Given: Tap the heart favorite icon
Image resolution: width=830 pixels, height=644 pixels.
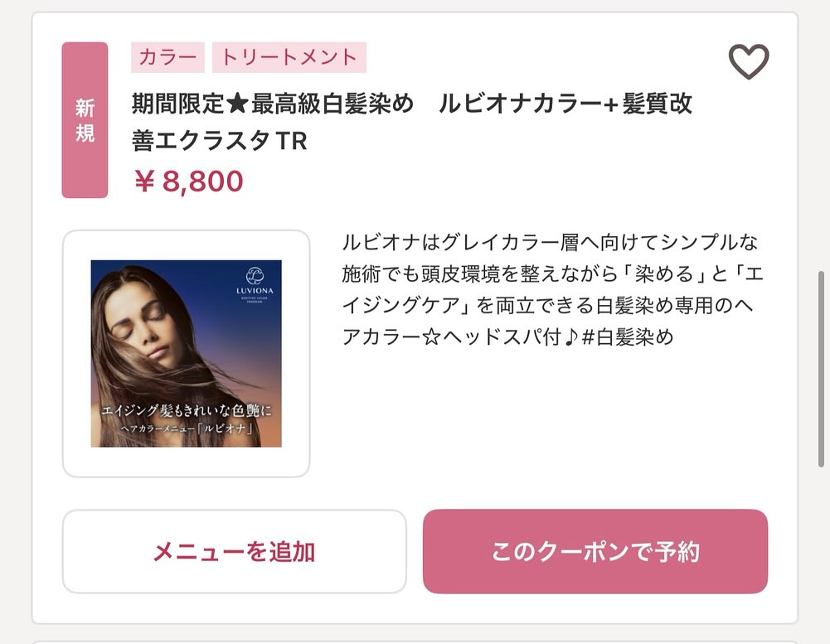Looking at the screenshot, I should [749, 62].
